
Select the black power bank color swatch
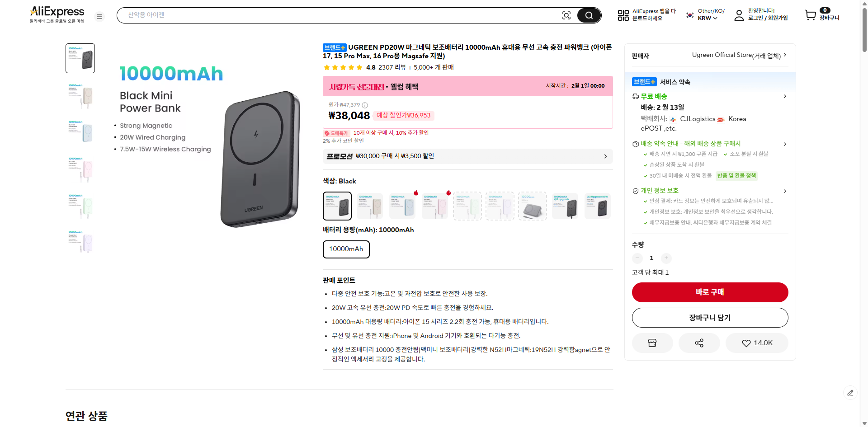coord(337,206)
